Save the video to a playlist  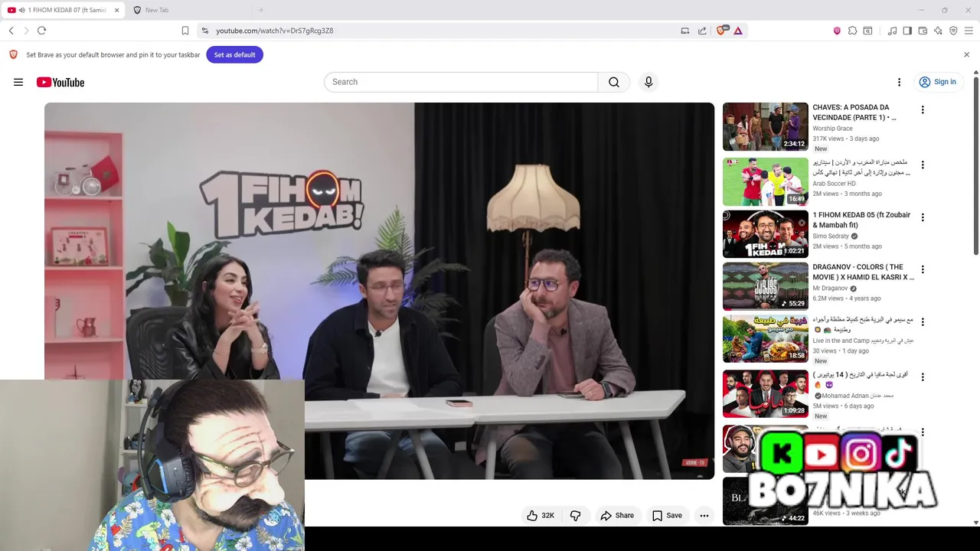(667, 516)
